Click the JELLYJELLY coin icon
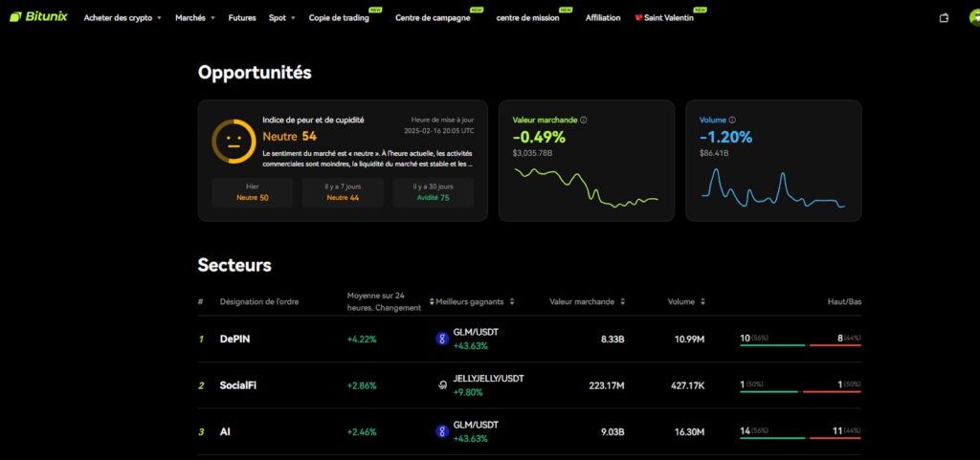 (x=442, y=385)
